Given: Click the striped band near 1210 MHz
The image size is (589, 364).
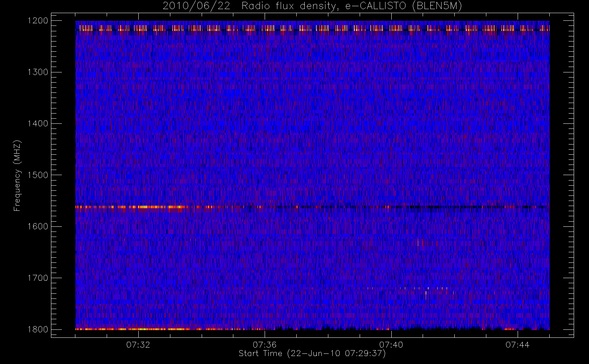Looking at the screenshot, I should point(312,28).
